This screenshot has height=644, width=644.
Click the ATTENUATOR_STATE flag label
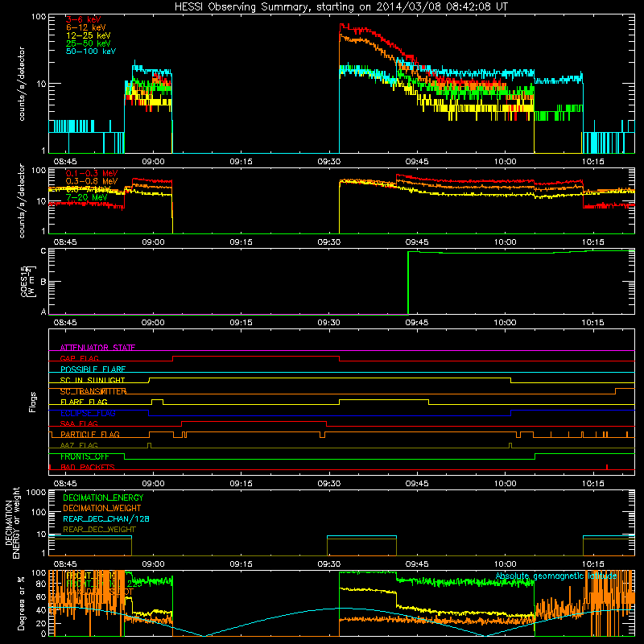click(97, 348)
